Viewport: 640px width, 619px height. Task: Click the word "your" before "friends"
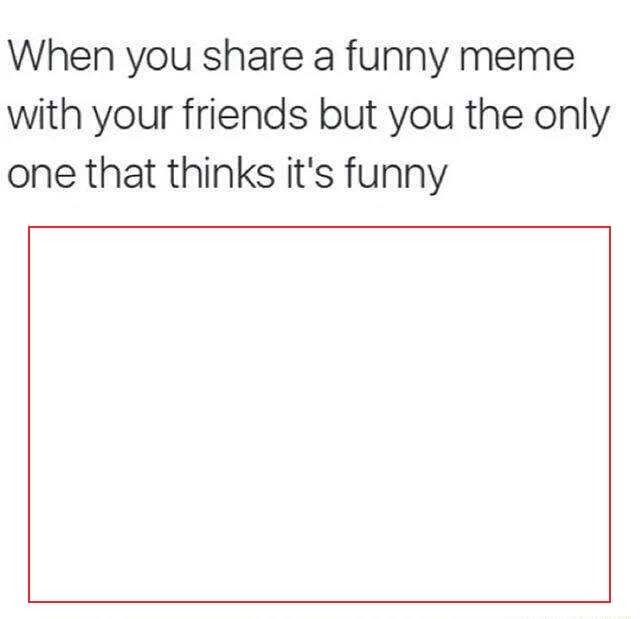pyautogui.click(x=132, y=118)
